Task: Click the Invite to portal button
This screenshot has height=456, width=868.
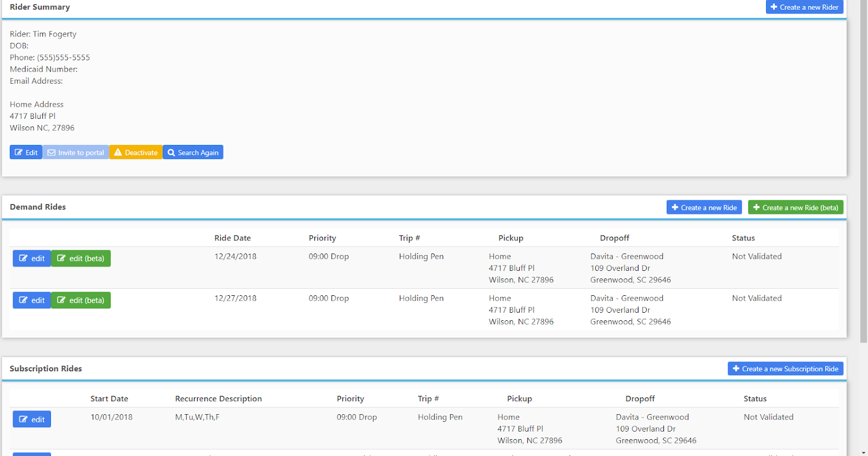Action: (76, 153)
